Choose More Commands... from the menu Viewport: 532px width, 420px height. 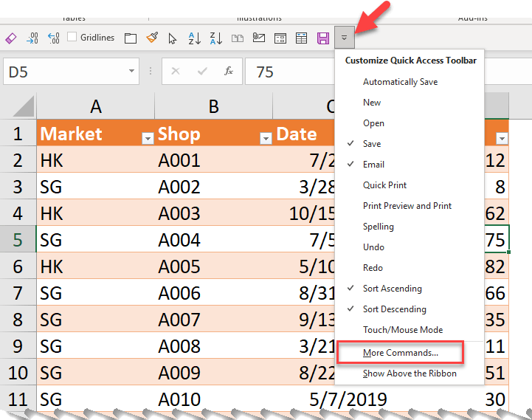[x=401, y=353]
